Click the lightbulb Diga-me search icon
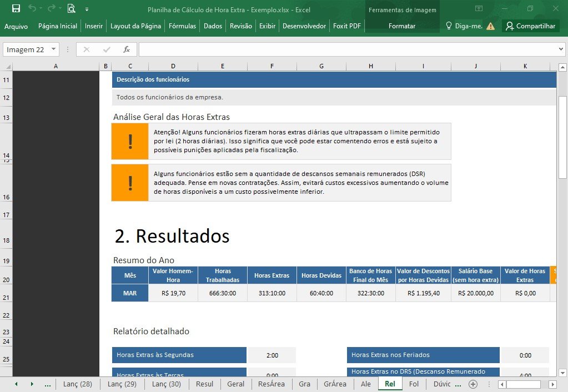The width and height of the screenshot is (568, 392). coord(449,26)
